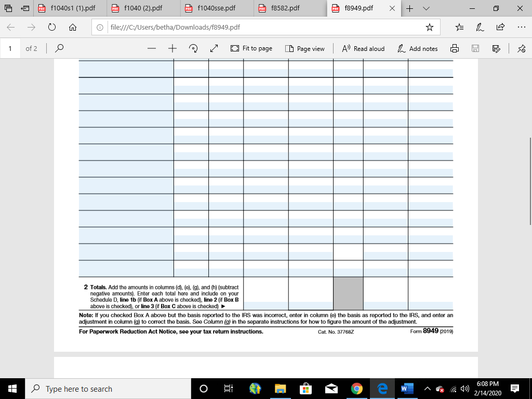
Task: Rotate the PDF page
Action: [x=193, y=48]
